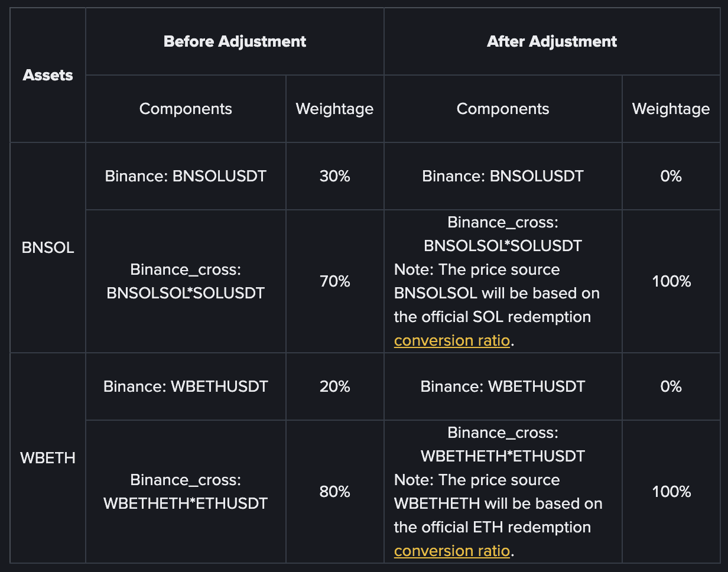Select the 30% weightage cell
The image size is (728, 572).
[x=334, y=176]
